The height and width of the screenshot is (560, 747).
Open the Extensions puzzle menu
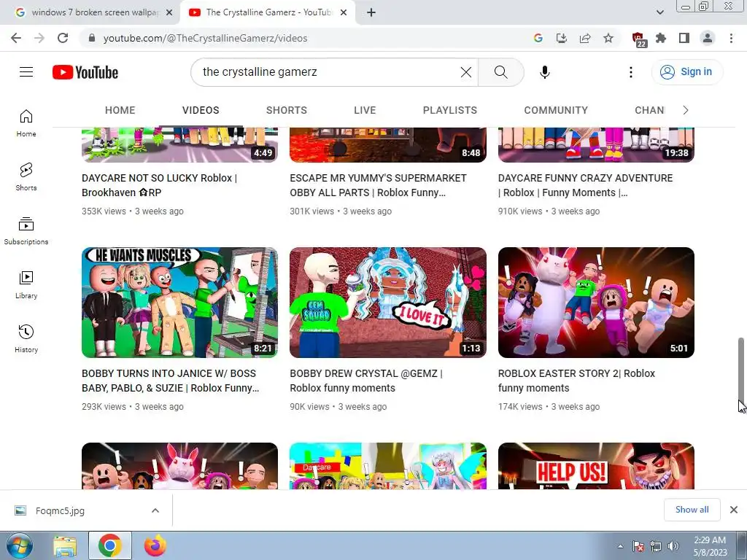(661, 38)
